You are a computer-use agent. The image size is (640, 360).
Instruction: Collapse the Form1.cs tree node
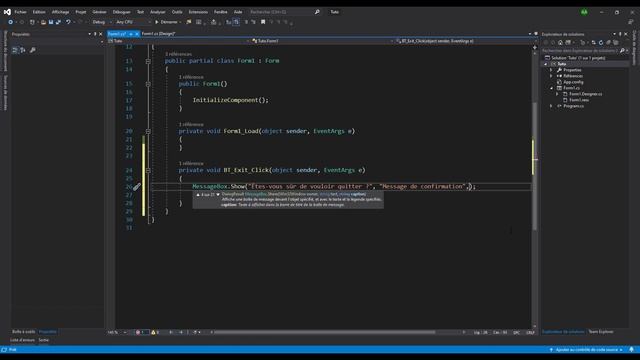point(551,88)
